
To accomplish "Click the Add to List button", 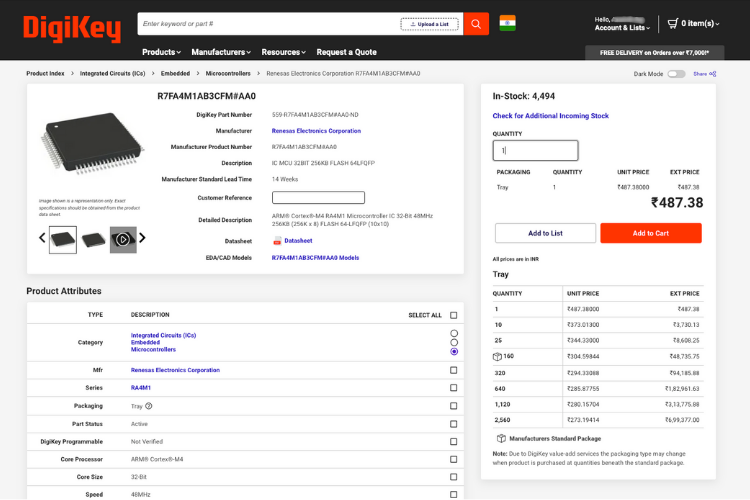I will [x=545, y=233].
